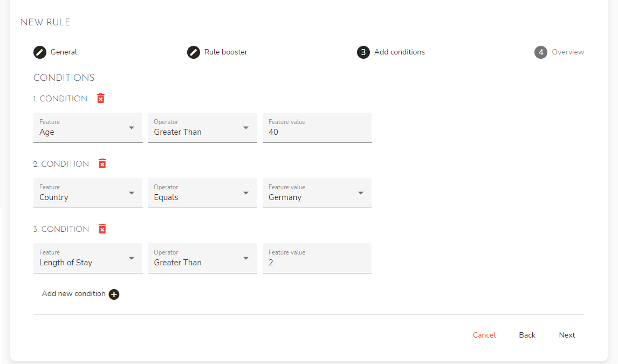Viewport: 618px width, 364px height.
Task: Click the step 3 circle icon
Action: [x=363, y=52]
